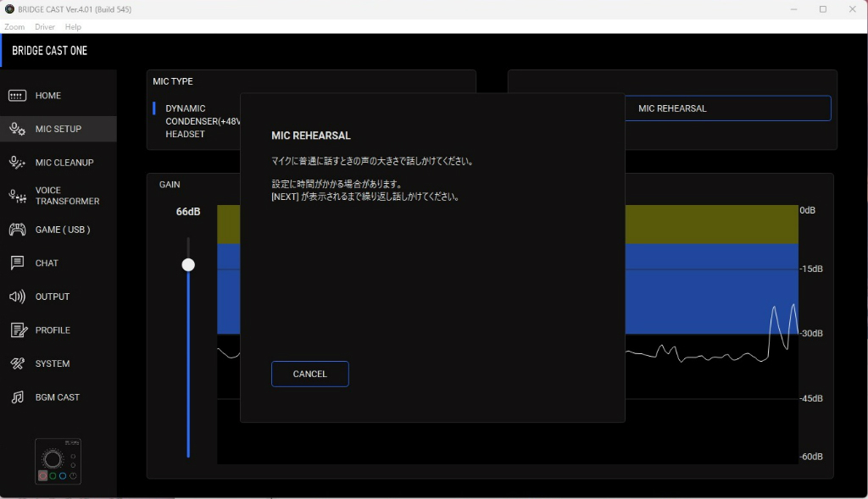This screenshot has width=868, height=499.
Task: Click the 0dB level label
Action: coord(808,210)
